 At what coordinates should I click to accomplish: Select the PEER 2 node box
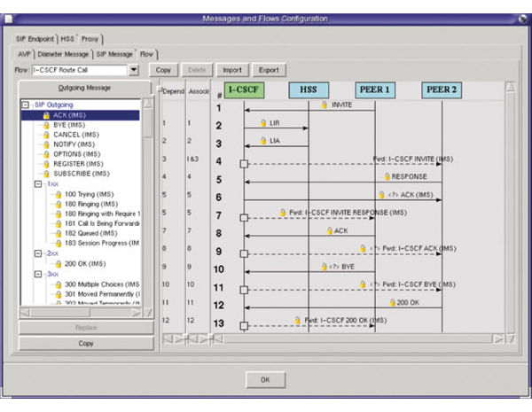pyautogui.click(x=442, y=90)
